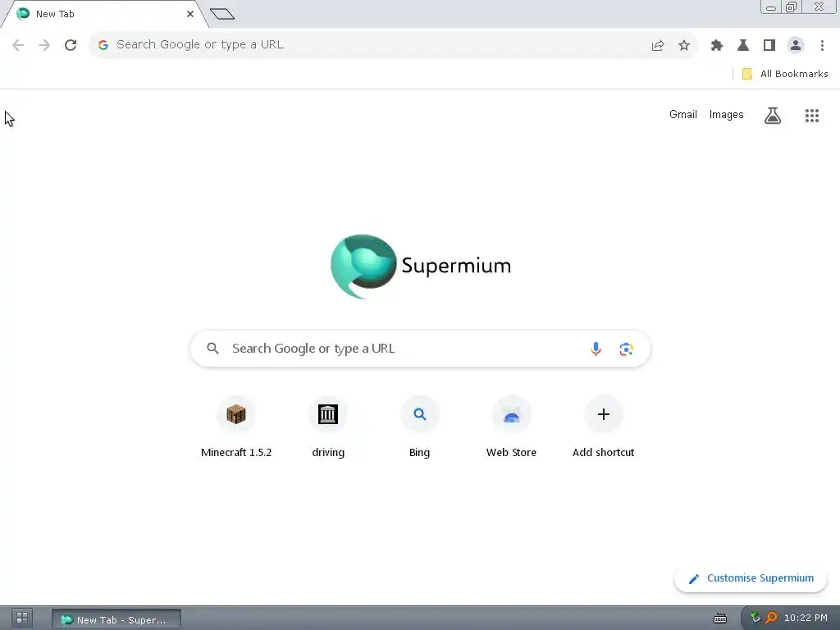840x630 pixels.
Task: Open the Bing shortcut
Action: click(x=419, y=427)
